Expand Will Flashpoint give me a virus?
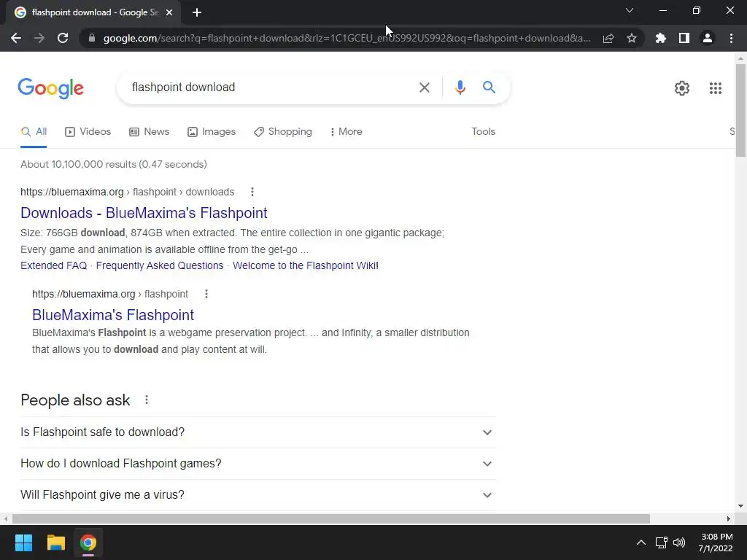This screenshot has height=560, width=747. 258,495
